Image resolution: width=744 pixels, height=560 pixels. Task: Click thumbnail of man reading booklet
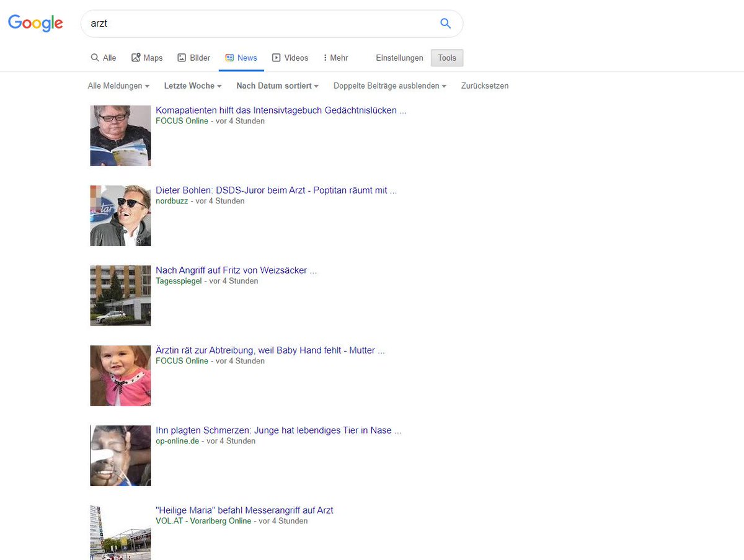[120, 136]
